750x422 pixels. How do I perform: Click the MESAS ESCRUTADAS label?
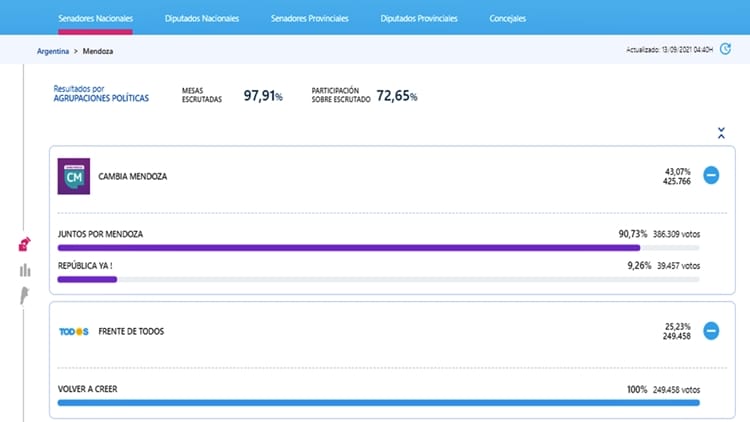pyautogui.click(x=202, y=95)
